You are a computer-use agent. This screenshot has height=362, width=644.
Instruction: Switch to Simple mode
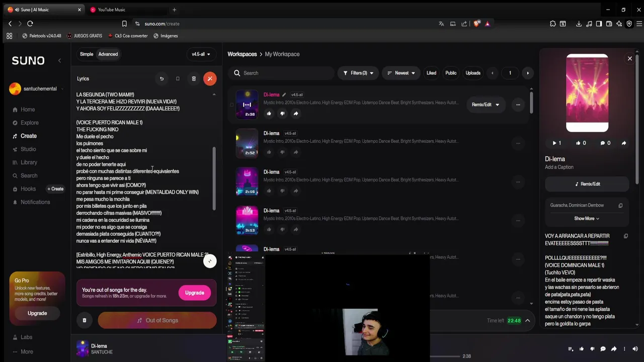[87, 54]
